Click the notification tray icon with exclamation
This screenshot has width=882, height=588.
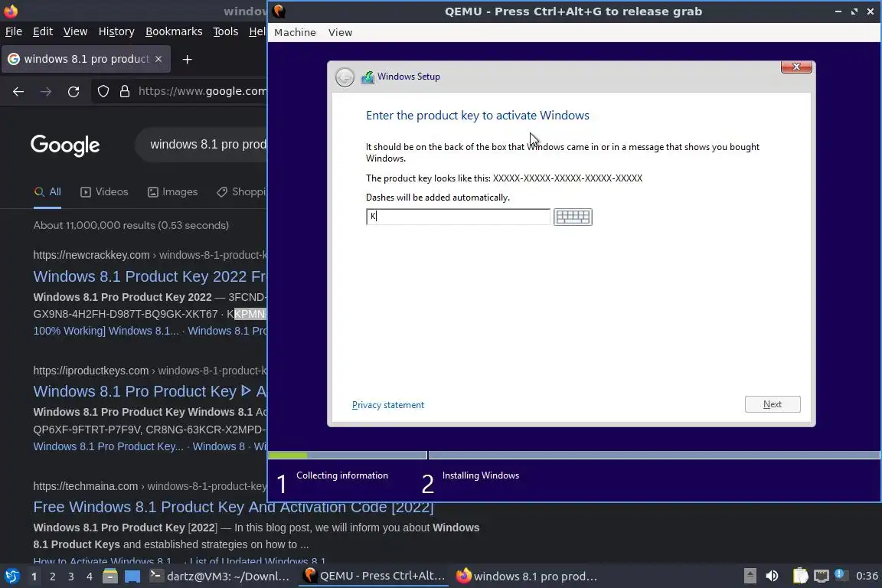click(841, 575)
